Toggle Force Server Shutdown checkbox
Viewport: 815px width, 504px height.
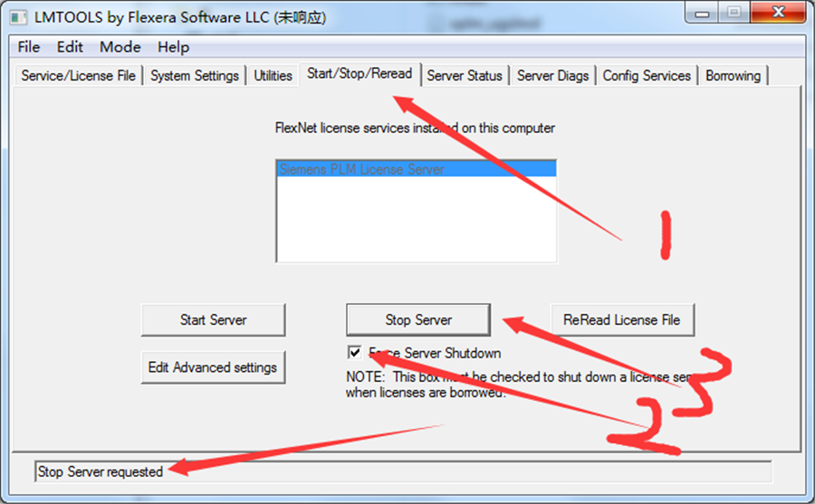pyautogui.click(x=354, y=353)
